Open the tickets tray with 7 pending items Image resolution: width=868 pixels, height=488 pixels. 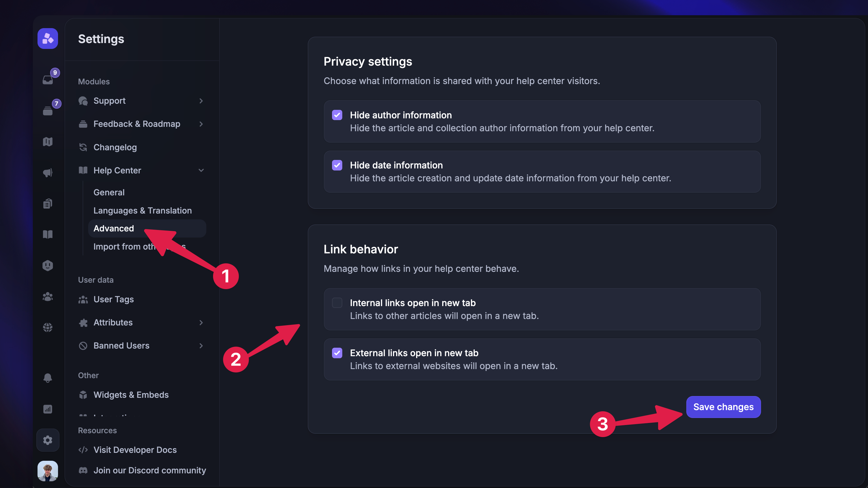[x=48, y=110]
